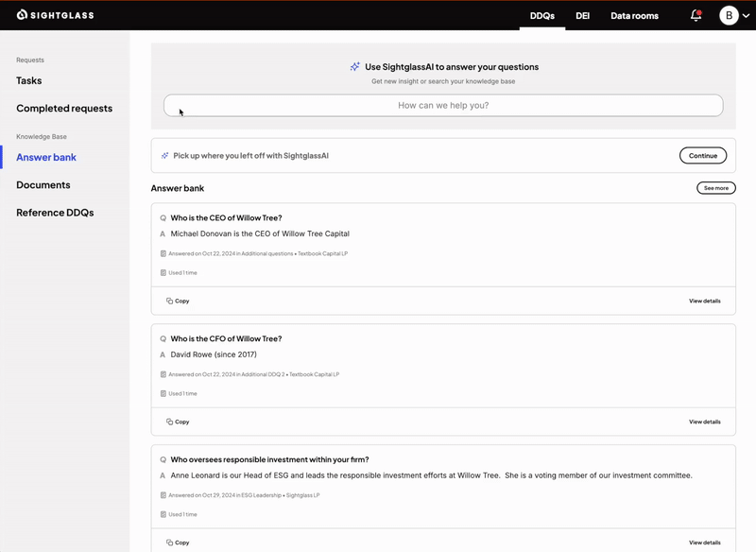
Task: Click copy icon in CEO card
Action: (x=170, y=301)
